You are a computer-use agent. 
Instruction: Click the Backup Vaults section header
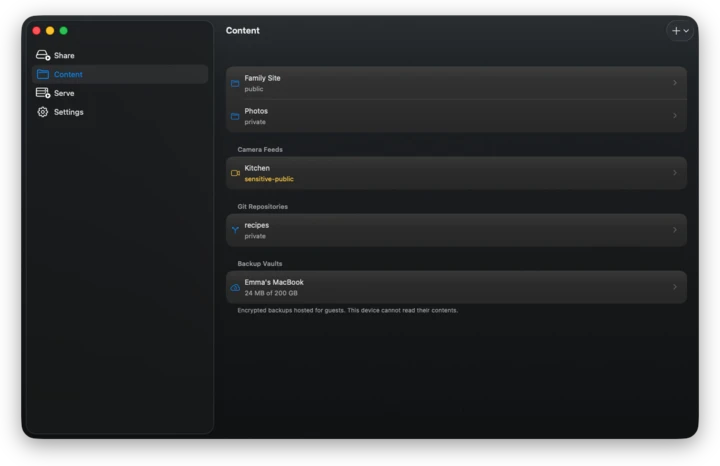pyautogui.click(x=259, y=264)
